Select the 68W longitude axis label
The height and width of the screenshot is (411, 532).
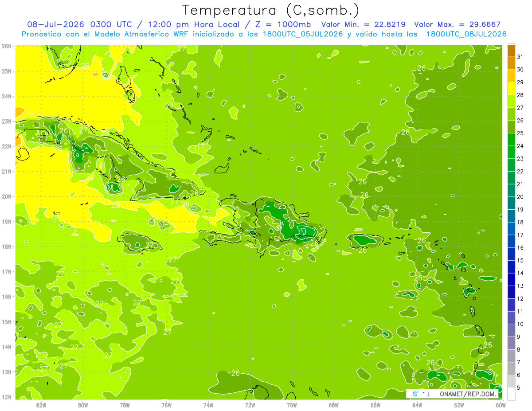pyautogui.click(x=334, y=405)
